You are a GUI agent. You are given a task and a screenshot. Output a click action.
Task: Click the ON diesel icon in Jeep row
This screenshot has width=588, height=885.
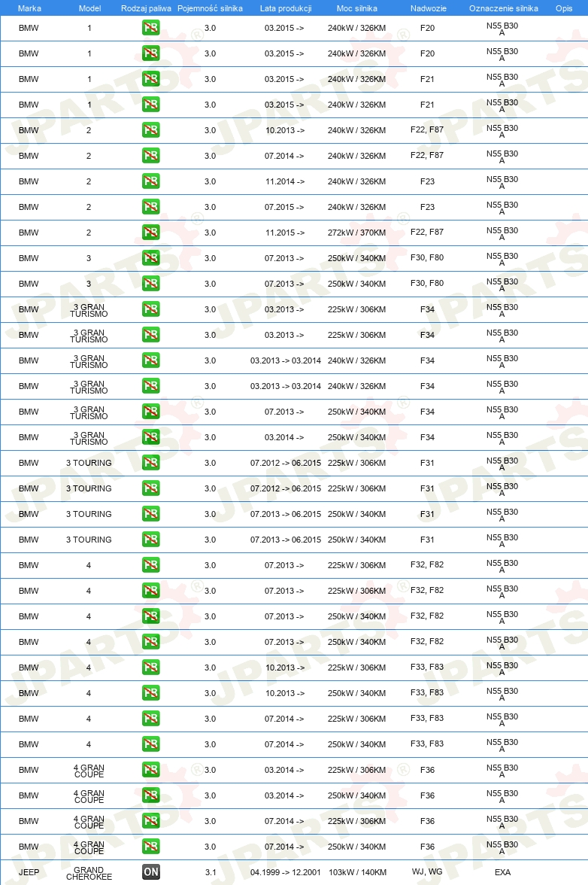150,872
